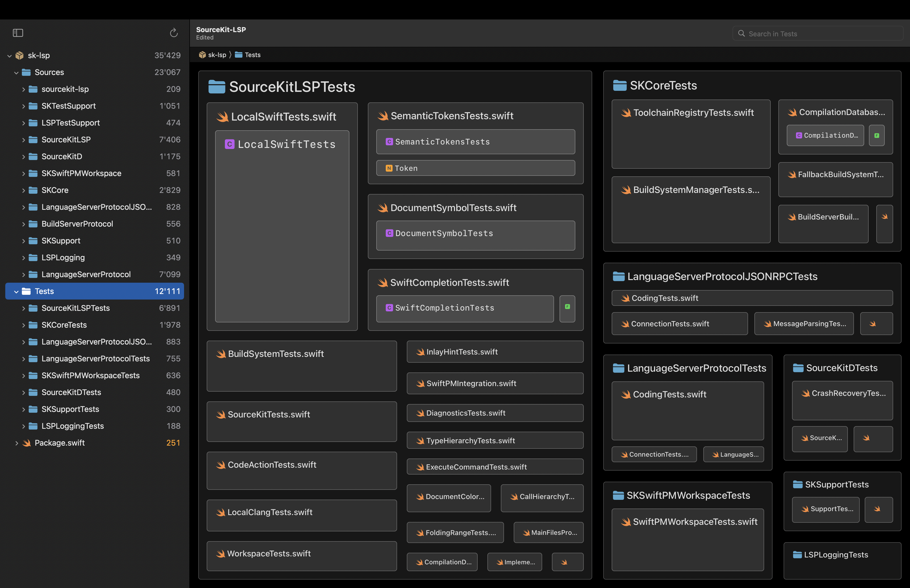Click the sk-lsp package icon in breadcrumb
The height and width of the screenshot is (588, 910).
(x=202, y=55)
